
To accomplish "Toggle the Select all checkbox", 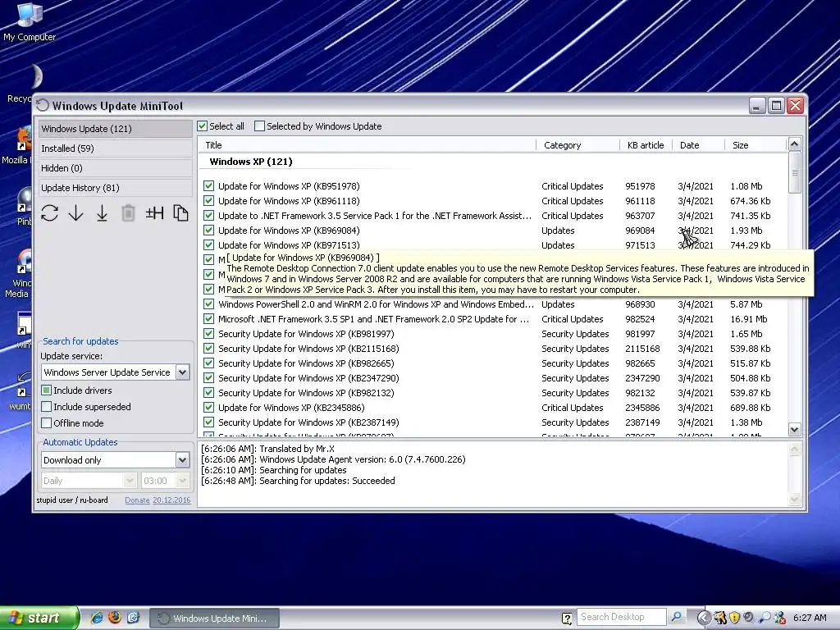I will coord(202,126).
